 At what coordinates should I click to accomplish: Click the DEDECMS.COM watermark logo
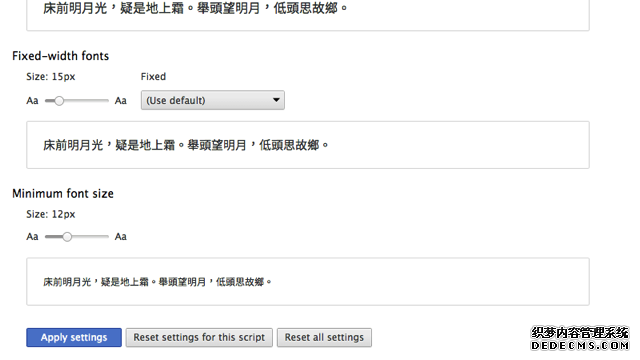(580, 339)
